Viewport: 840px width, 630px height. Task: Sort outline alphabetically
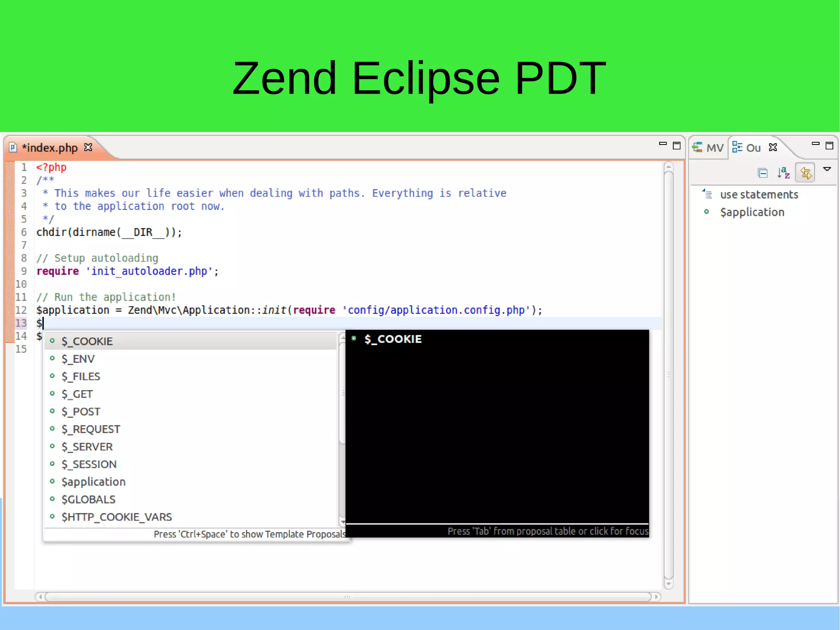[783, 173]
